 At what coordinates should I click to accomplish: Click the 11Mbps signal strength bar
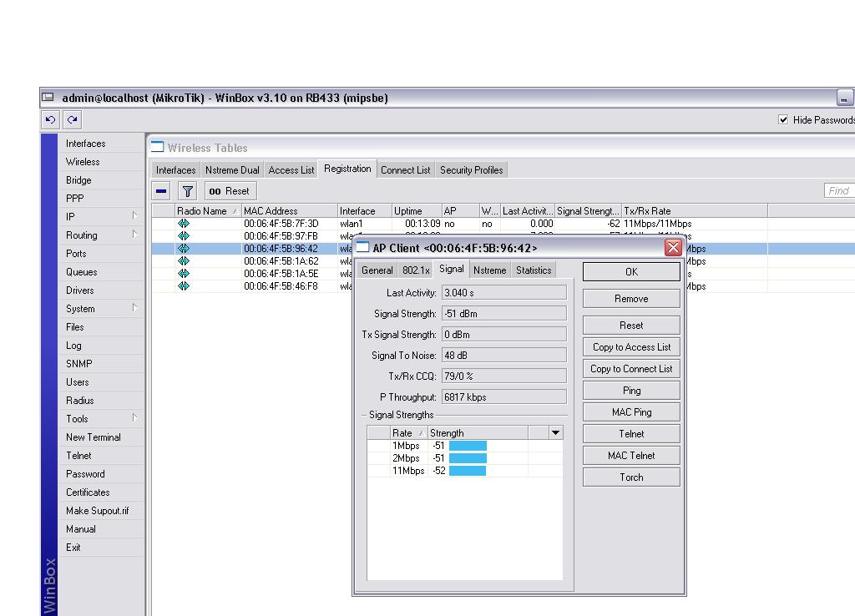(468, 471)
